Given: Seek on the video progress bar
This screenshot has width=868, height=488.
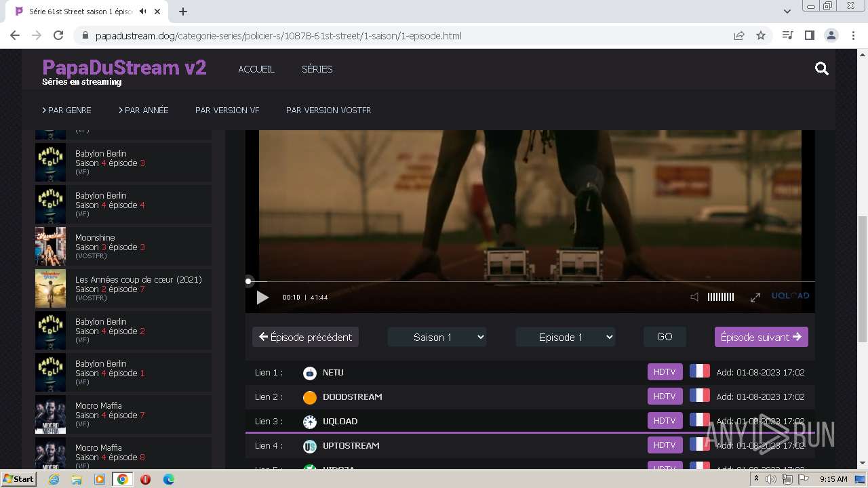Looking at the screenshot, I should tap(530, 281).
